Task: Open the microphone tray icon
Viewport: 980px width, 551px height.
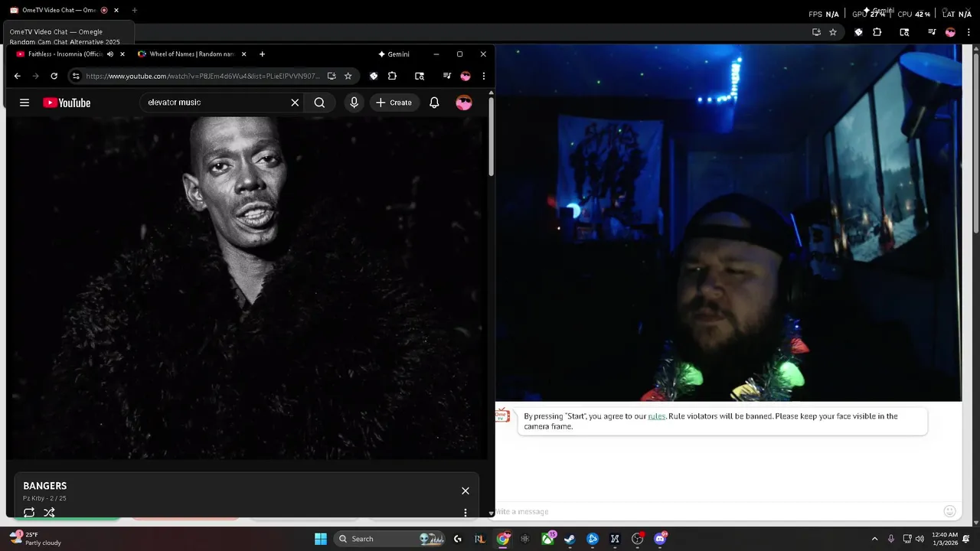Action: pyautogui.click(x=890, y=539)
